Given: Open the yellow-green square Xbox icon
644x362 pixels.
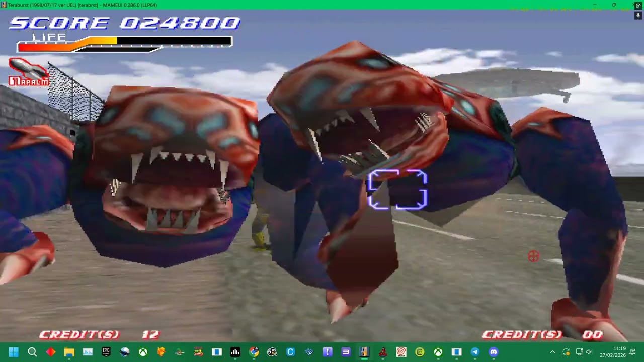Looking at the screenshot, I should pyautogui.click(x=420, y=352).
